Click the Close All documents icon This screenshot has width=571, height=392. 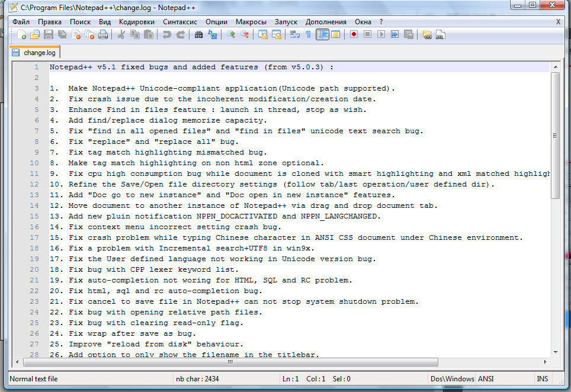click(x=89, y=34)
